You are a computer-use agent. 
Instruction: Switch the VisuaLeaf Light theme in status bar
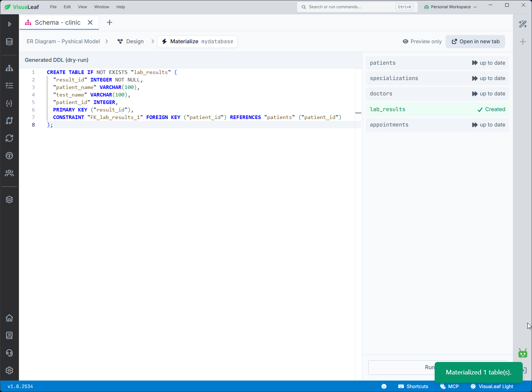[x=492, y=386]
